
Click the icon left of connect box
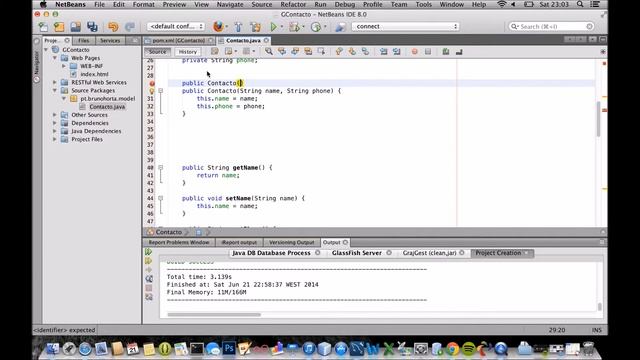click(340, 27)
